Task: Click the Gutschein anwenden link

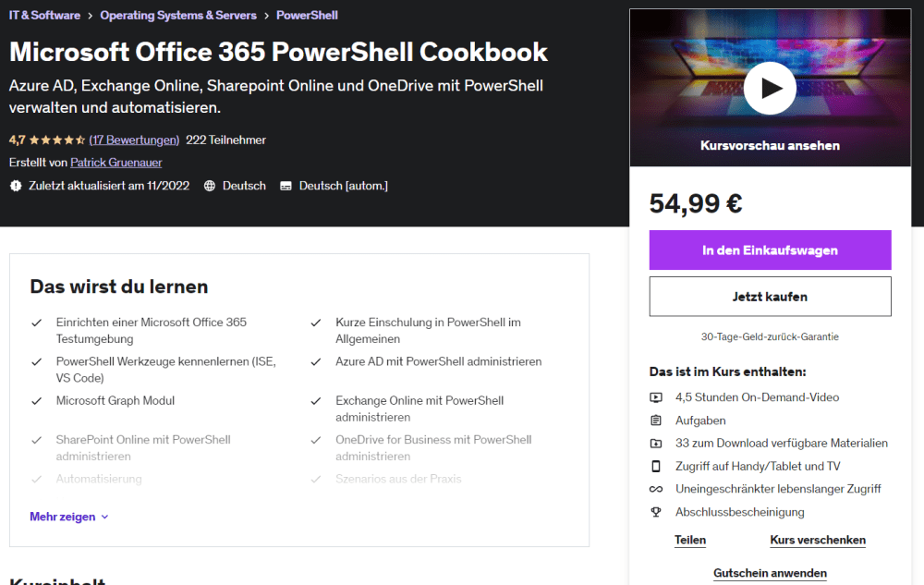Action: tap(770, 573)
